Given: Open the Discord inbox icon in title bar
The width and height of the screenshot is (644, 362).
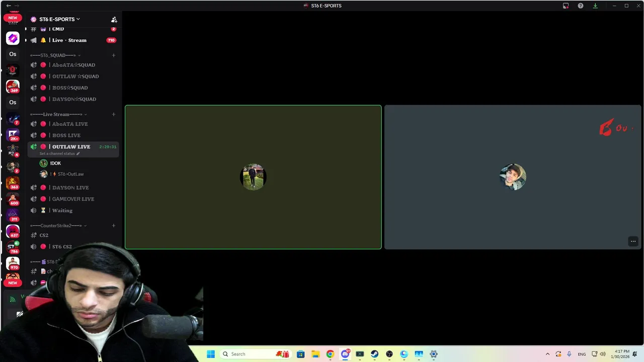Looking at the screenshot, I should [566, 6].
